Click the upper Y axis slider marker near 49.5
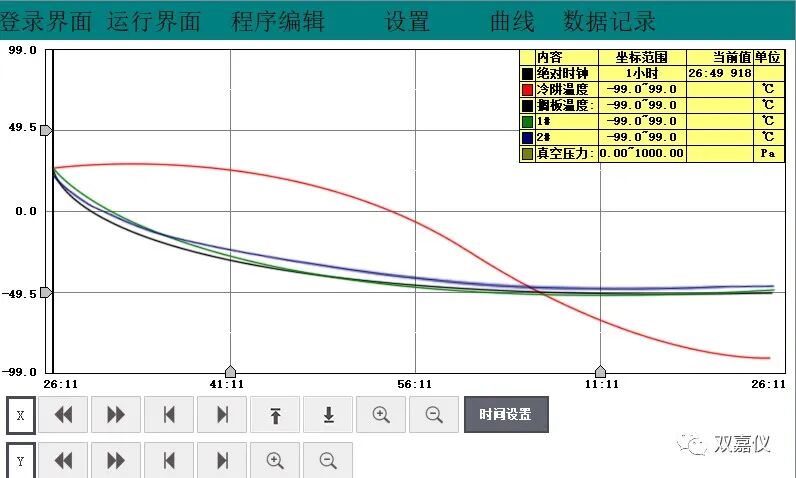 [46, 130]
